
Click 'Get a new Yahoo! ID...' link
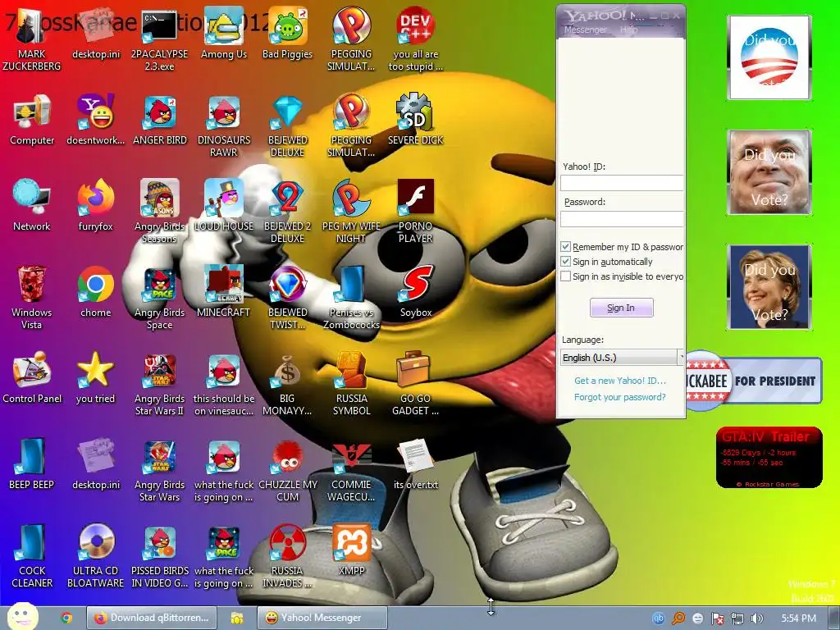[620, 381]
